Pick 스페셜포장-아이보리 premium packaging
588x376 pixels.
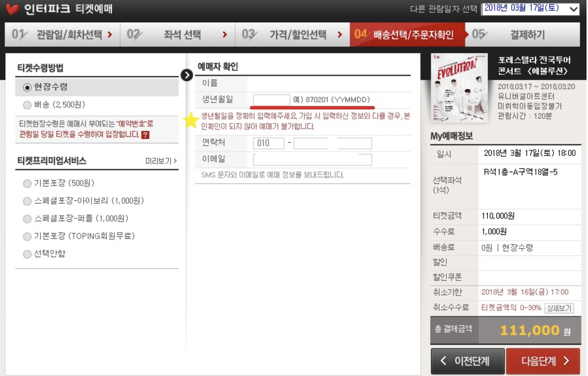click(27, 201)
